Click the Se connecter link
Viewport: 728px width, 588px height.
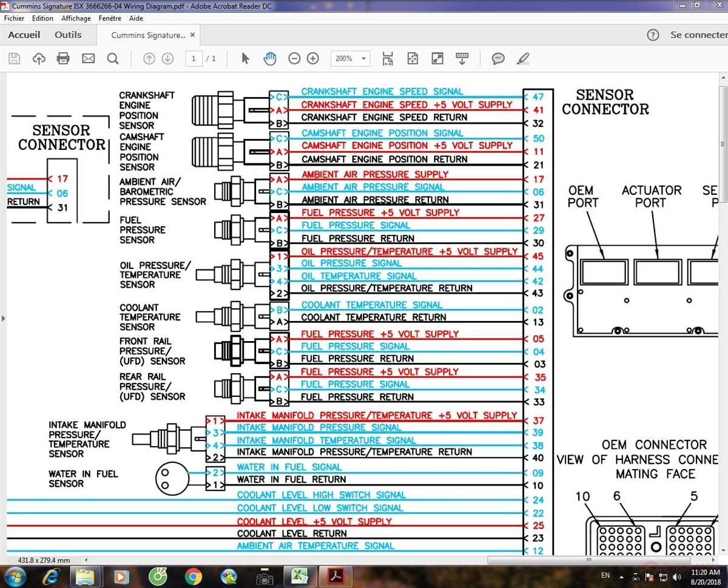(x=698, y=35)
